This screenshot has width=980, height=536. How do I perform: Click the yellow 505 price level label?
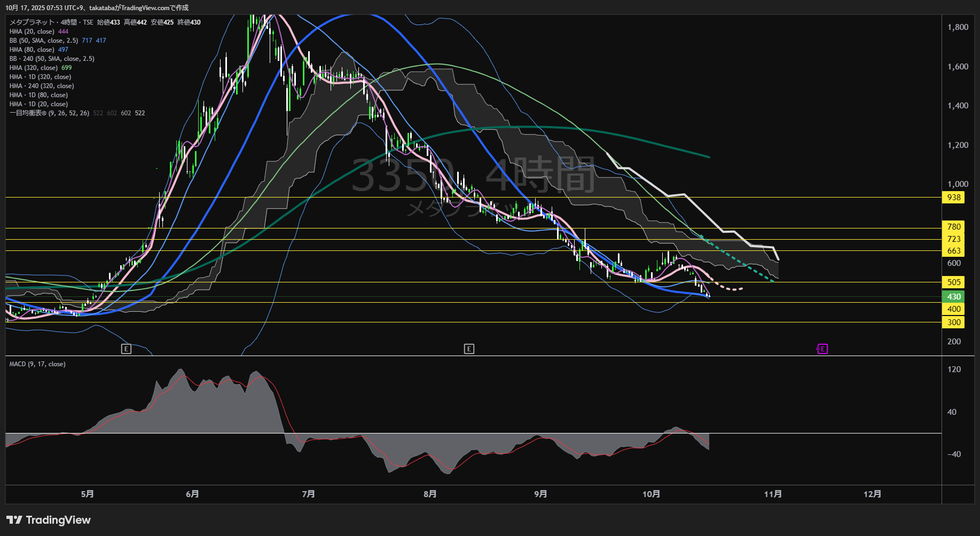954,282
